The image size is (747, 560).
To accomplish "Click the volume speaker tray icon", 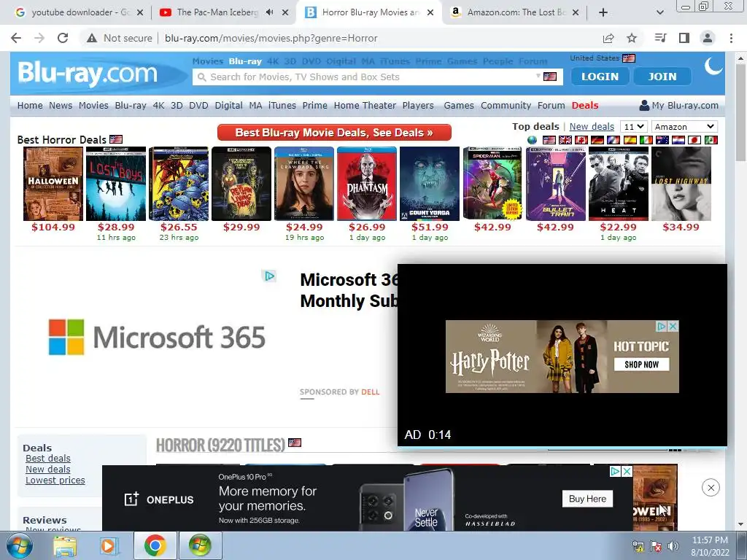I will point(673,546).
